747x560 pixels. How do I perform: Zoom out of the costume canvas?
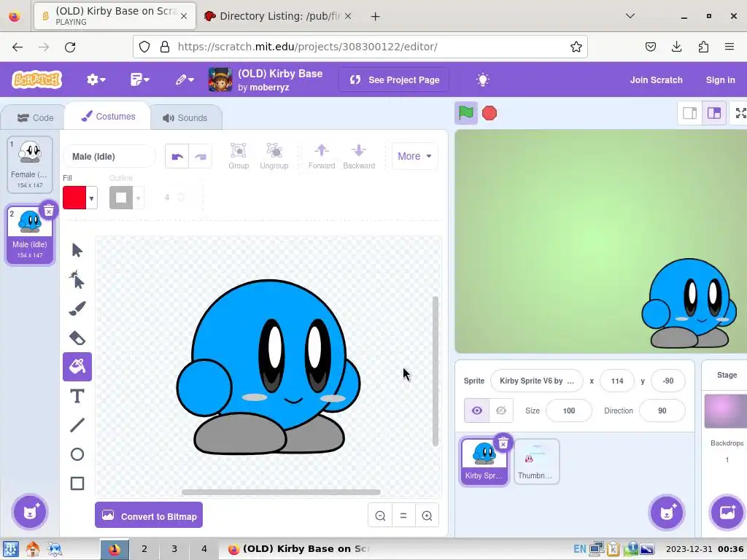tap(380, 516)
